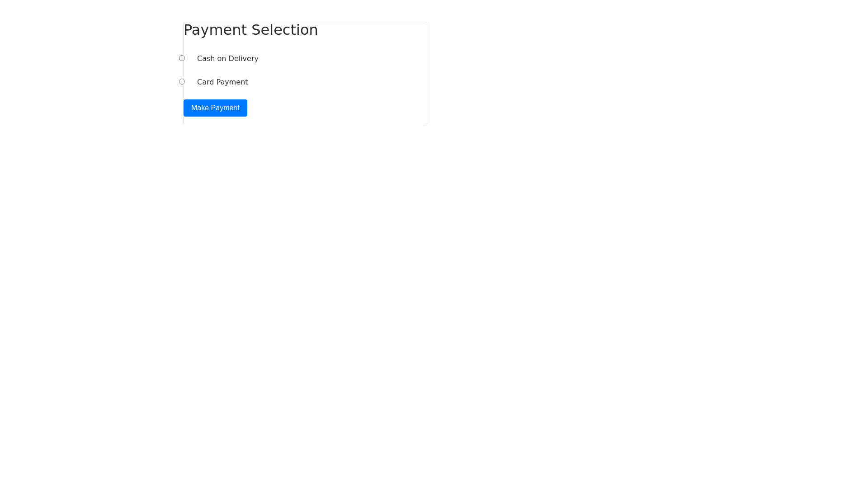Submit the form with the blue Make Payment button

(215, 108)
